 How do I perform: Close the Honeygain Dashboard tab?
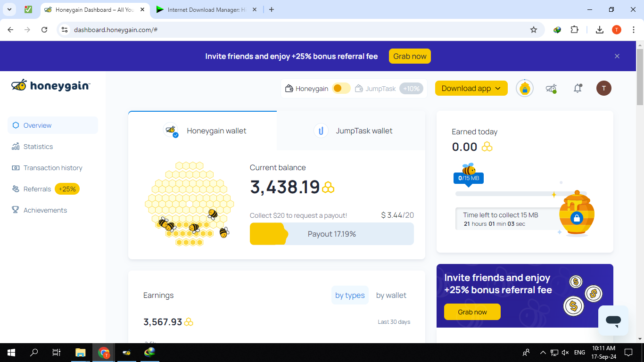[142, 9]
